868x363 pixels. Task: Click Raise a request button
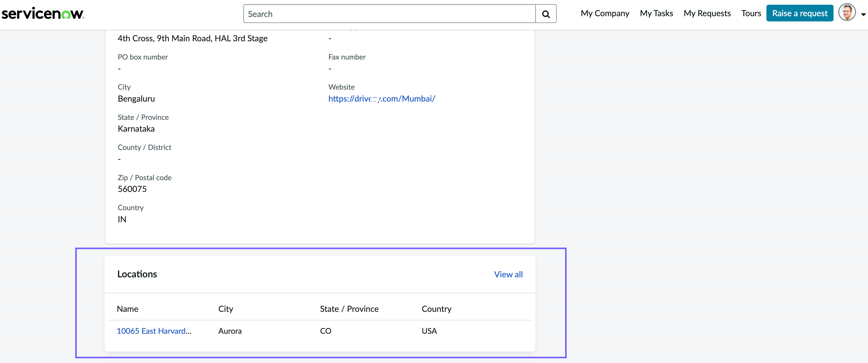(800, 13)
